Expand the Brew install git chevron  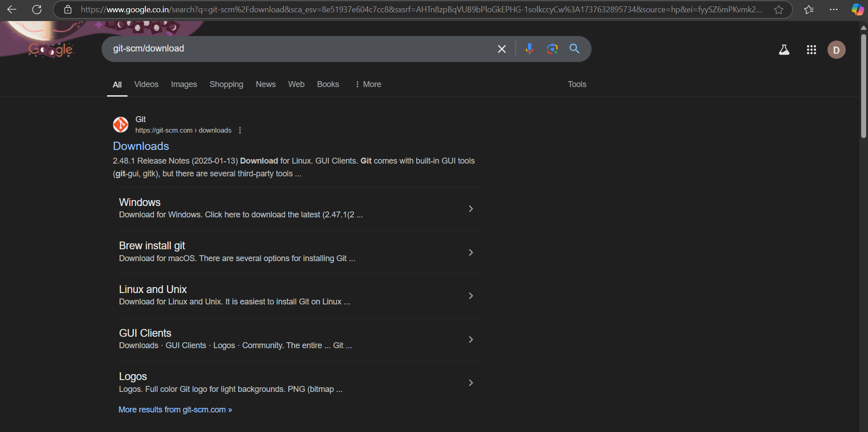[x=471, y=252]
